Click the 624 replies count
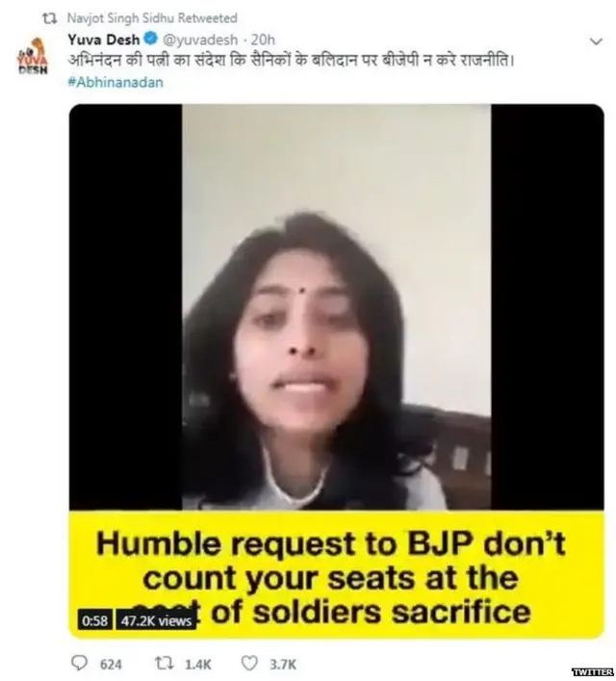The image size is (616, 681). coord(111,665)
